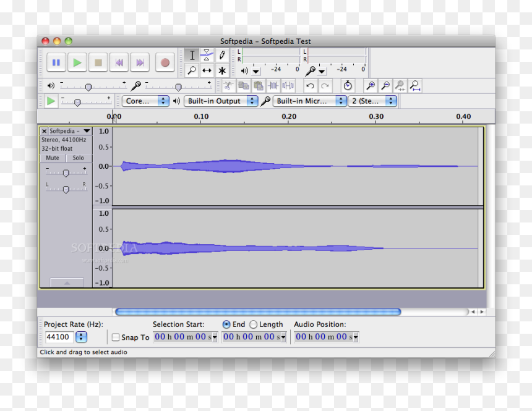Click the scrollbar left arrow
This screenshot has width=532, height=411.
[x=473, y=311]
